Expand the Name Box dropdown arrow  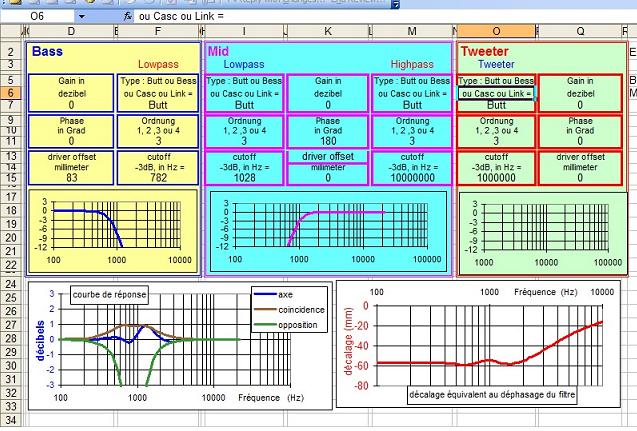pos(82,16)
